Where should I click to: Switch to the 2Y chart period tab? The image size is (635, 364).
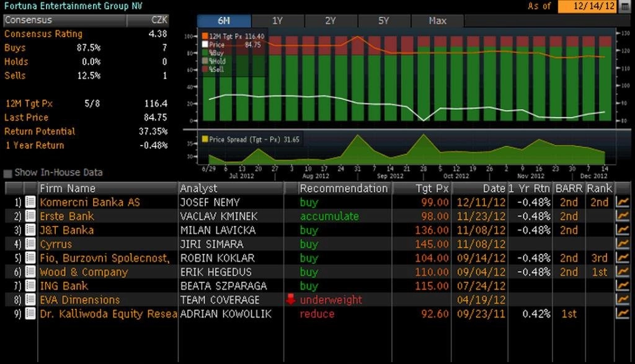tap(331, 20)
